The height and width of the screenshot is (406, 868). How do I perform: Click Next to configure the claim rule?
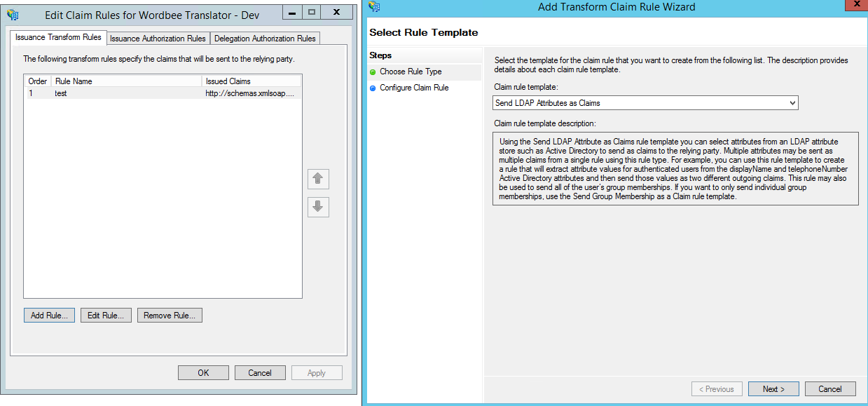click(773, 388)
